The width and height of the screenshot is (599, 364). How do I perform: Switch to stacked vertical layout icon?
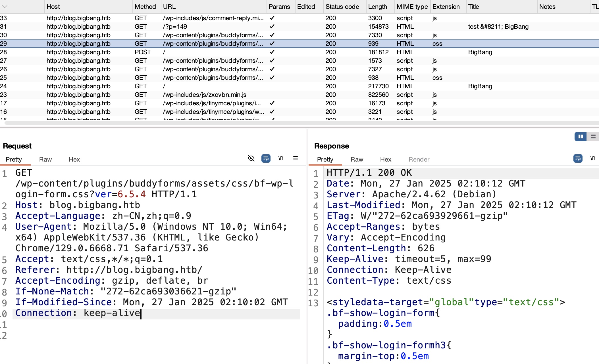593,137
